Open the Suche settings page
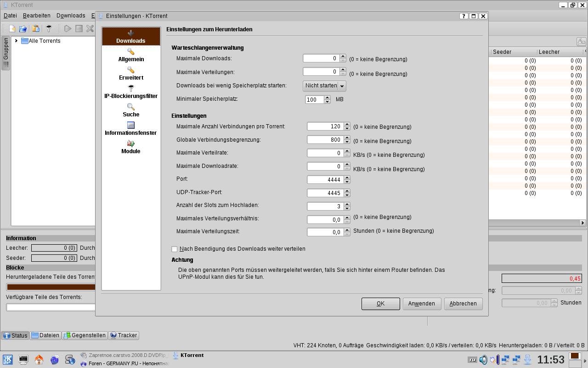Viewport: 588px width, 368px height. click(x=131, y=110)
